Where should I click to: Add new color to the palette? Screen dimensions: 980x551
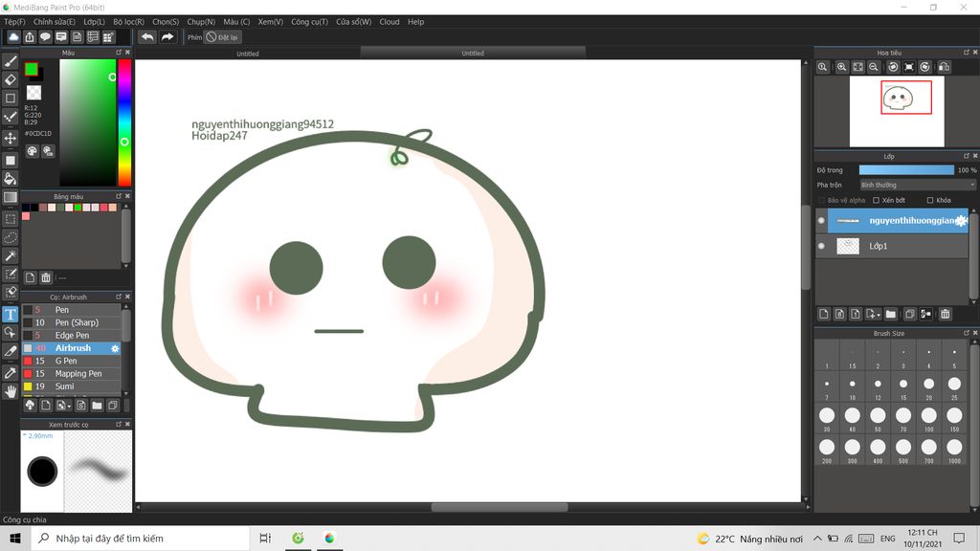coord(30,277)
